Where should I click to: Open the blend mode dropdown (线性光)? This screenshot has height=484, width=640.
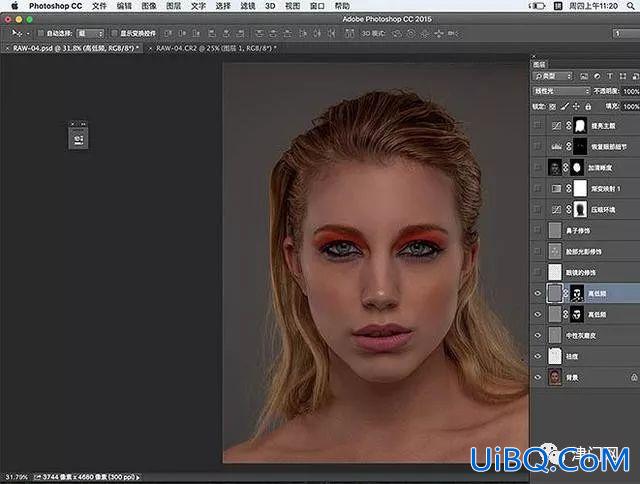(x=561, y=91)
